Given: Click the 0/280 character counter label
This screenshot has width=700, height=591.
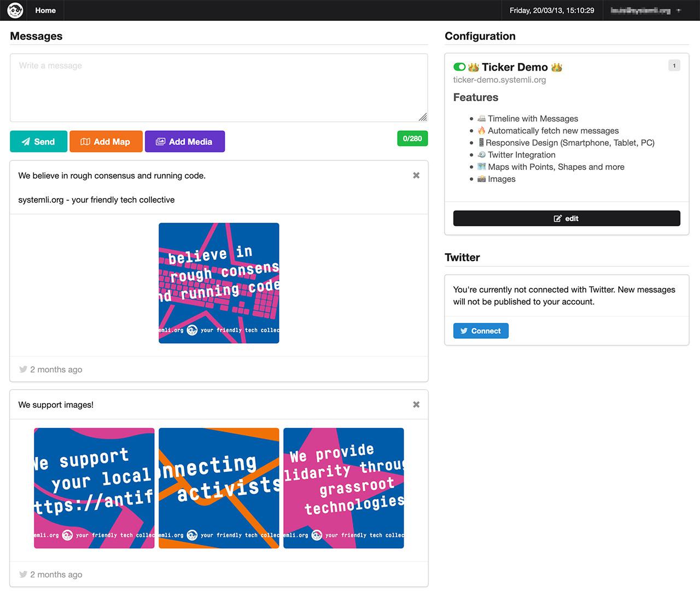Looking at the screenshot, I should [x=412, y=138].
